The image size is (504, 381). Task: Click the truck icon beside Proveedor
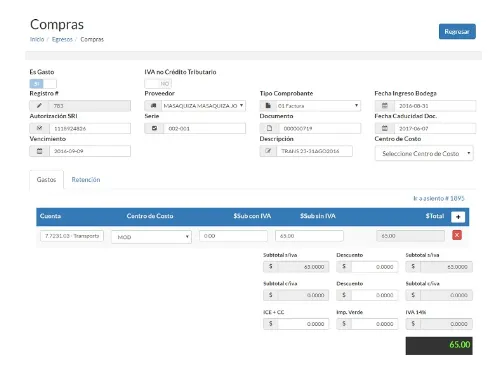pyautogui.click(x=153, y=106)
